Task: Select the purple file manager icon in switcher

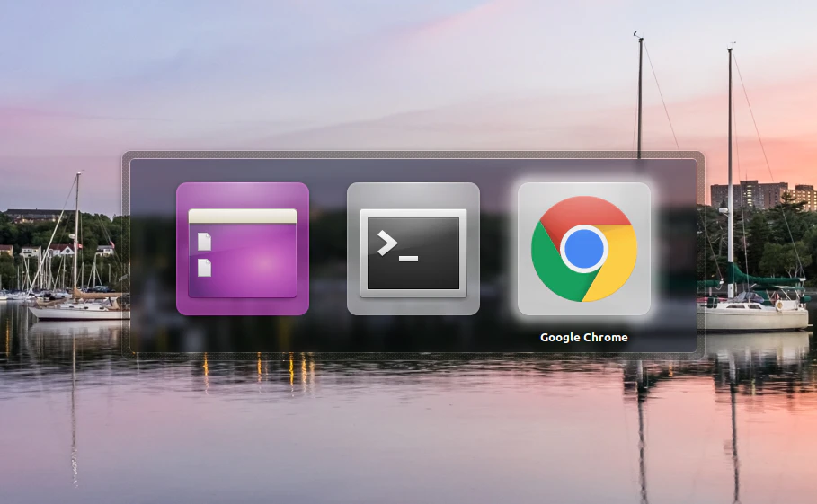Action: pyautogui.click(x=243, y=249)
